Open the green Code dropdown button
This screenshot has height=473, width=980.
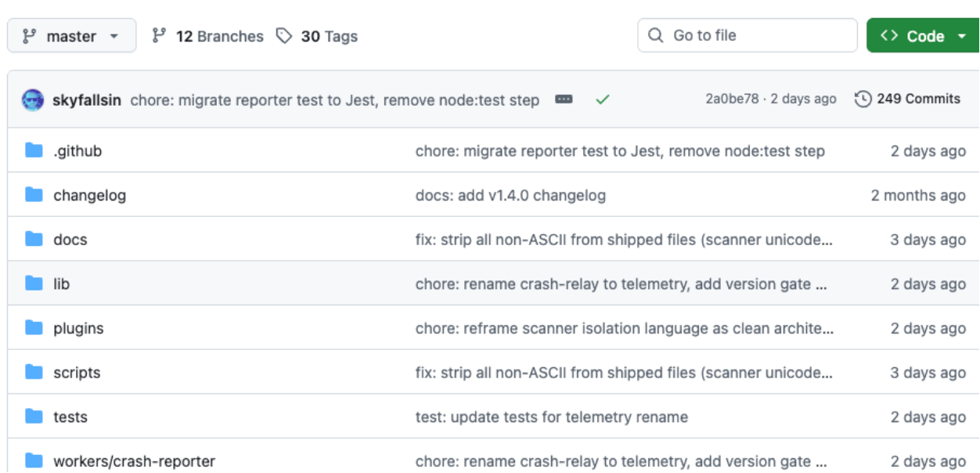(x=923, y=36)
